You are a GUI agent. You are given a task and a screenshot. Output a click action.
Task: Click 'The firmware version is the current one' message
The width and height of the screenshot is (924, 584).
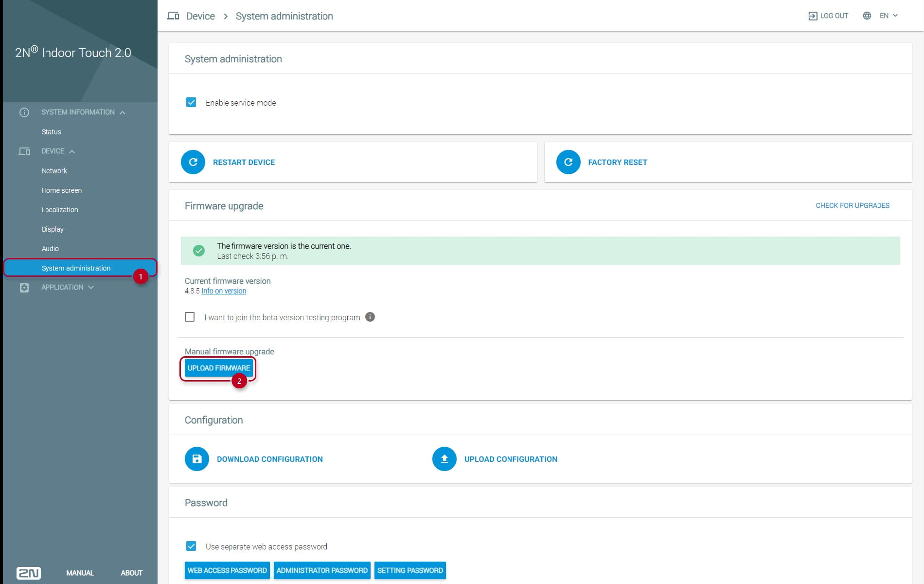click(284, 246)
